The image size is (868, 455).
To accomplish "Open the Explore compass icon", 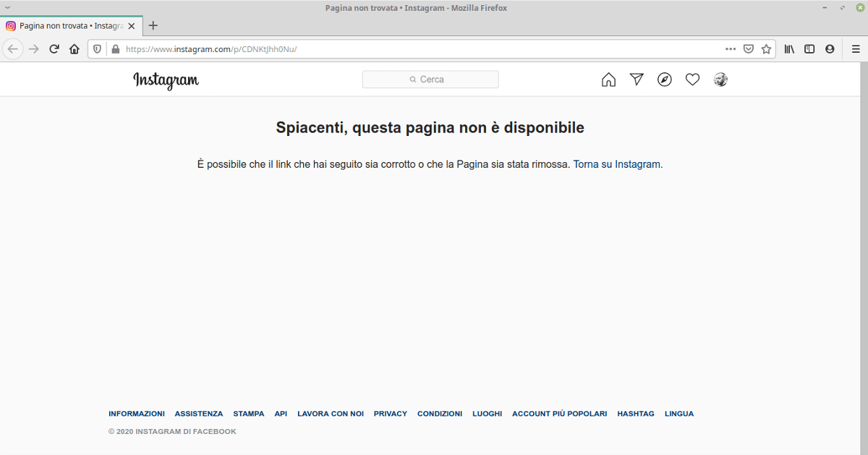I will [x=665, y=80].
